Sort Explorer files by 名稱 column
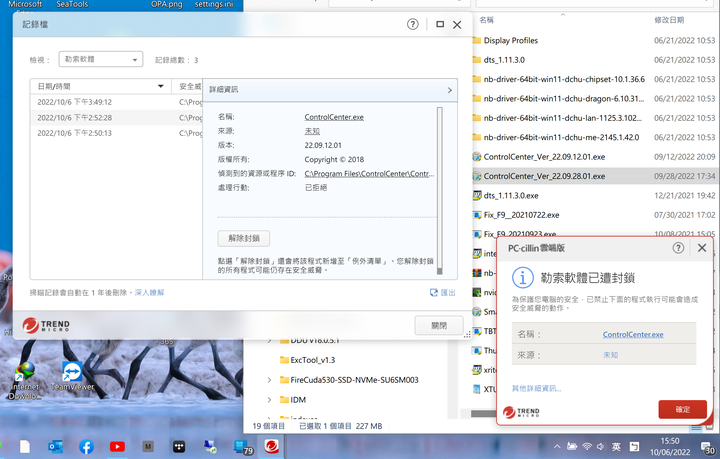This screenshot has height=459, width=720. coord(486,20)
